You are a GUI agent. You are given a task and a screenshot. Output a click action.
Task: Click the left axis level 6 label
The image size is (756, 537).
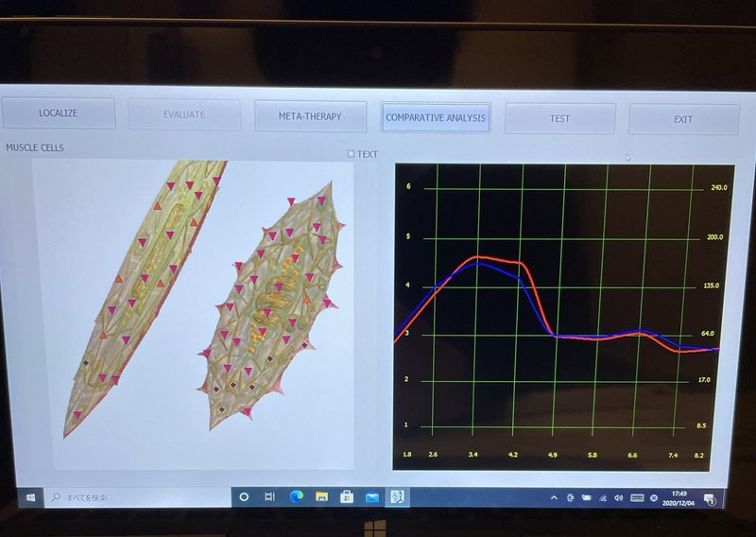click(408, 186)
